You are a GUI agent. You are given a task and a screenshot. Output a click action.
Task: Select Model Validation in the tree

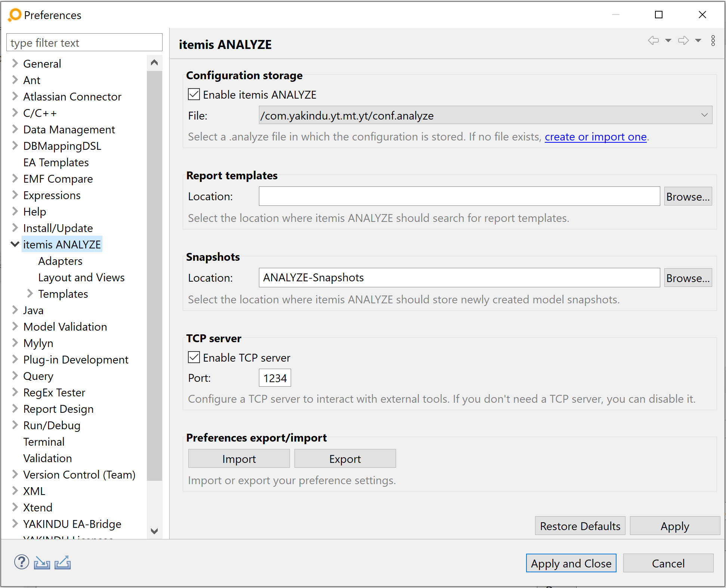tap(65, 327)
